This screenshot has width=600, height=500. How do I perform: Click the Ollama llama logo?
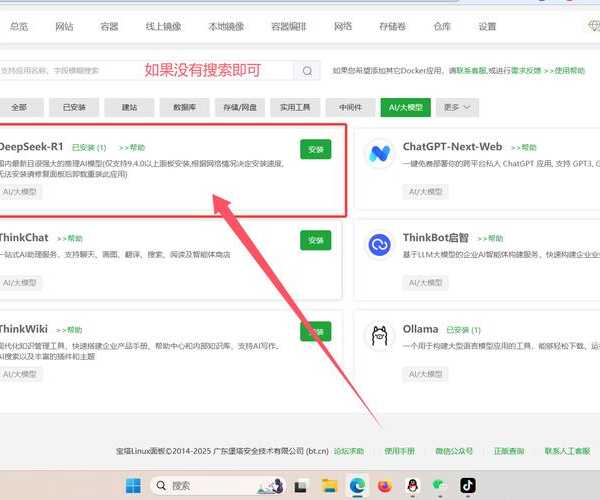click(x=380, y=335)
